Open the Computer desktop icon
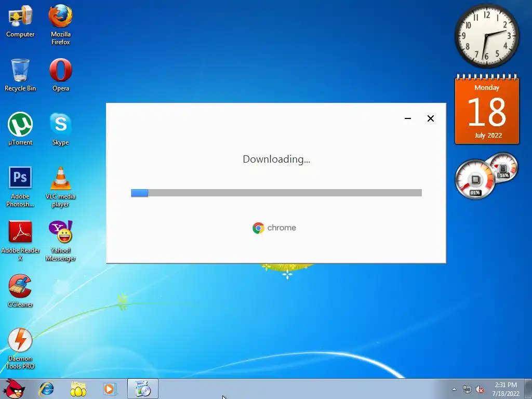This screenshot has width=532, height=399. pyautogui.click(x=20, y=21)
